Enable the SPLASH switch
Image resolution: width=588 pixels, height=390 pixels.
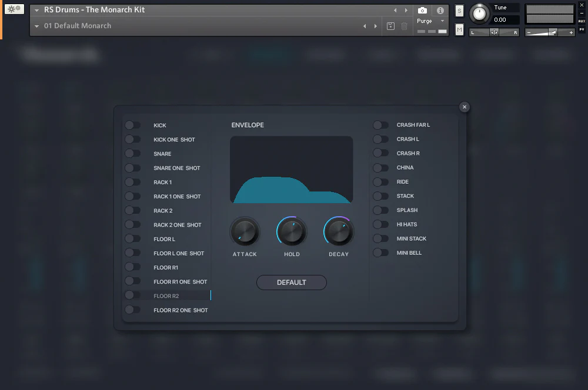click(380, 210)
